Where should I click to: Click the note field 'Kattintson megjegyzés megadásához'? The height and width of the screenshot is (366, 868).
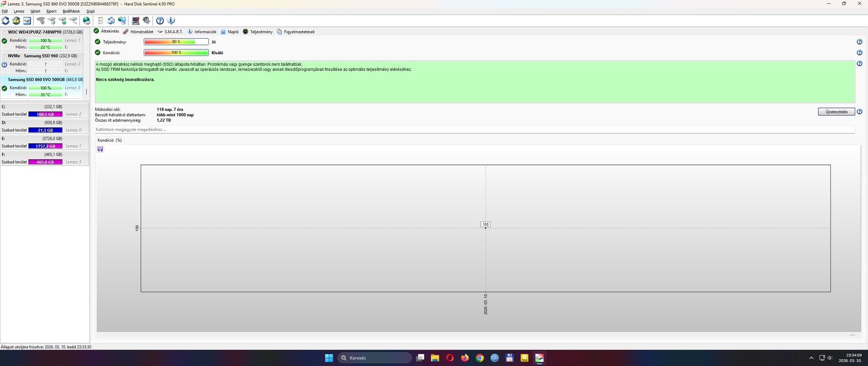coord(475,130)
